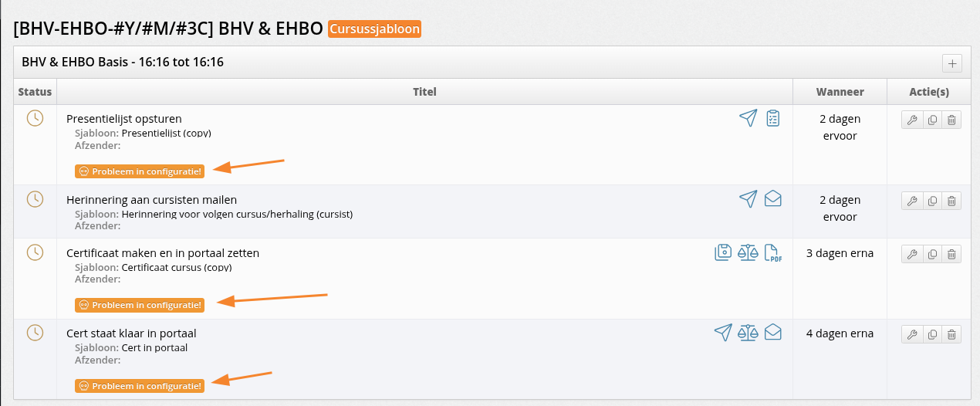
Task: Delete the Presentielijst opsturen action
Action: point(952,120)
